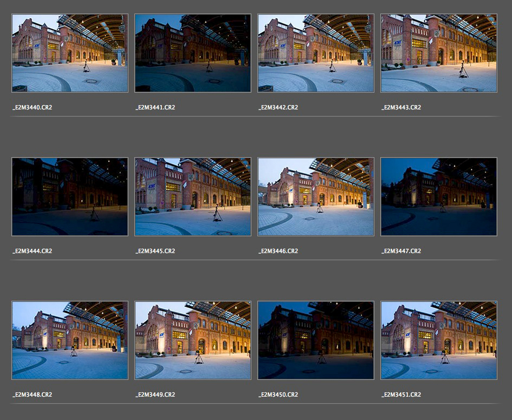Click the dark _E2M3441.CR2 photo thumbnail
The height and width of the screenshot is (420, 512).
(x=193, y=53)
